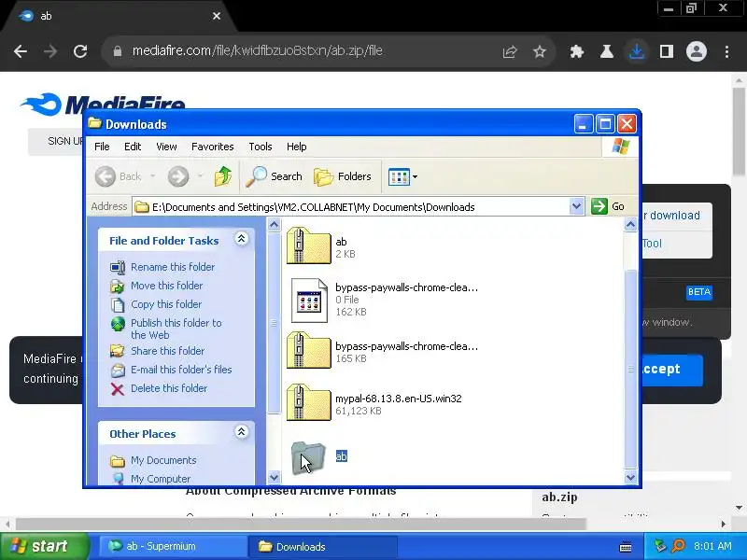Click the highlighted ab folder name
Screen dimensions: 747x560
(x=342, y=456)
